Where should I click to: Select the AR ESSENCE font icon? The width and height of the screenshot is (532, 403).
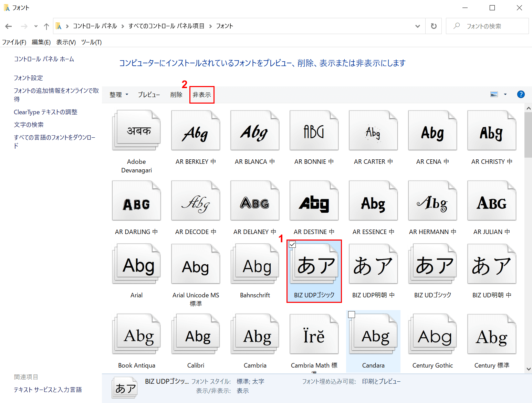tap(373, 201)
